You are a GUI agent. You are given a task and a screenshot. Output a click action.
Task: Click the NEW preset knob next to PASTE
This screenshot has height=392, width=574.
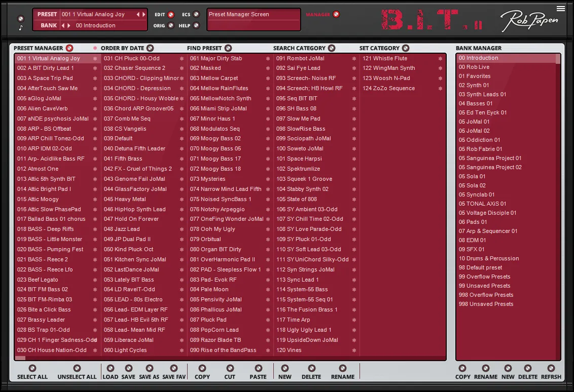tap(285, 368)
